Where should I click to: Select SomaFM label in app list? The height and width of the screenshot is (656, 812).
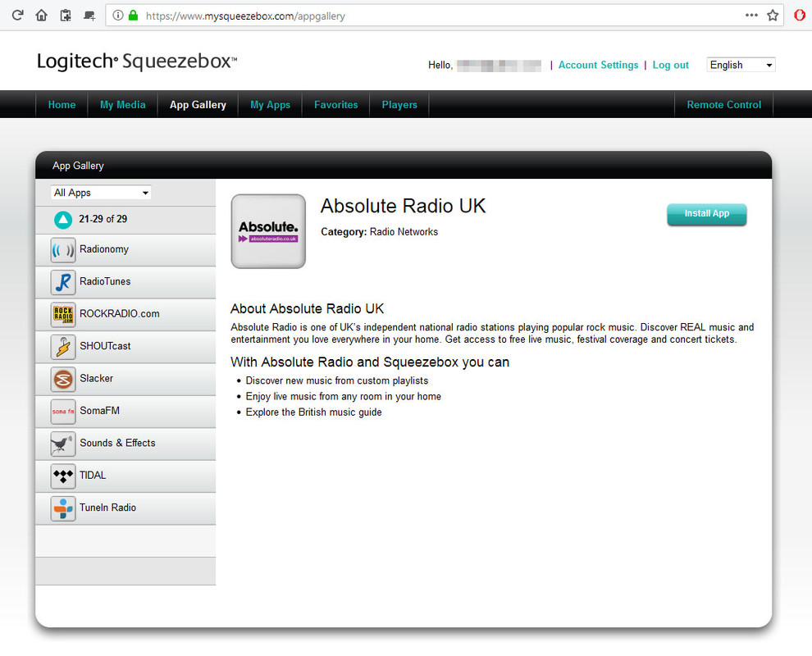tap(99, 411)
